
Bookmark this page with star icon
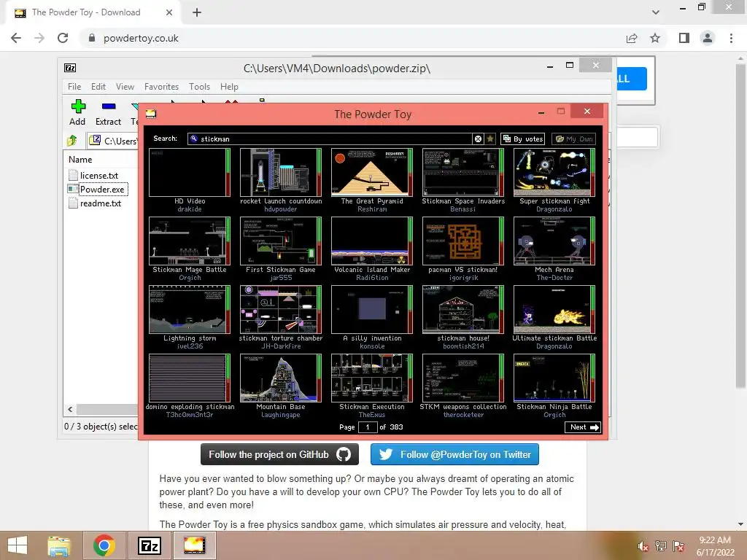[655, 38]
